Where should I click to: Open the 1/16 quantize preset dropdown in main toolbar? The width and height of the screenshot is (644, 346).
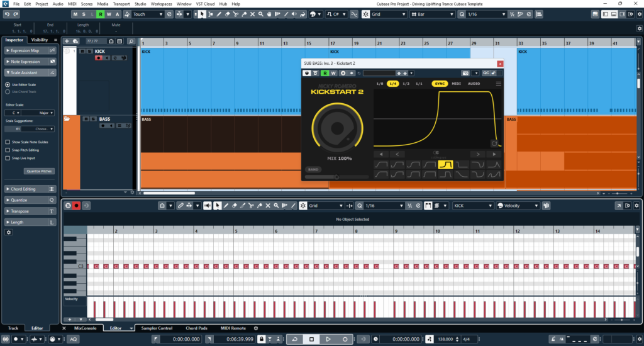tap(486, 14)
